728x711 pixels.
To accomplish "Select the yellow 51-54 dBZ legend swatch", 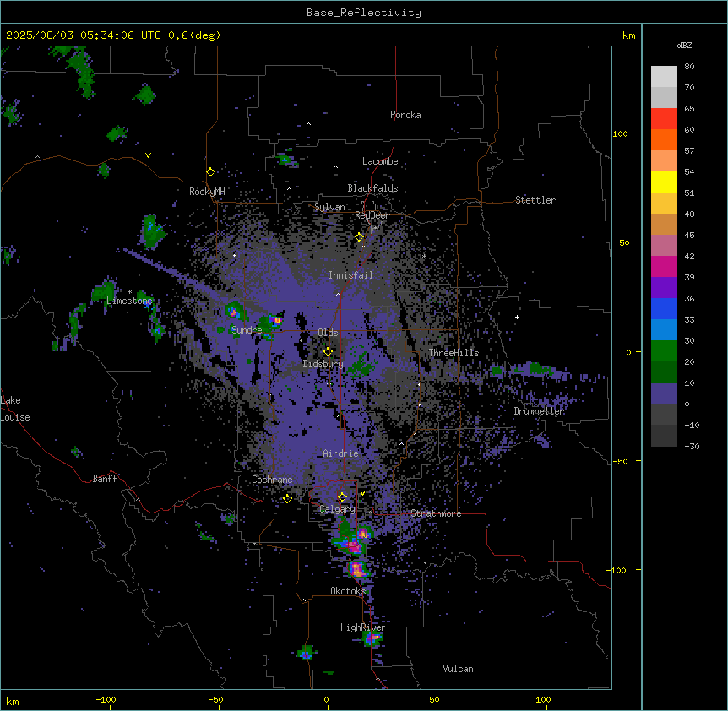I will click(664, 182).
